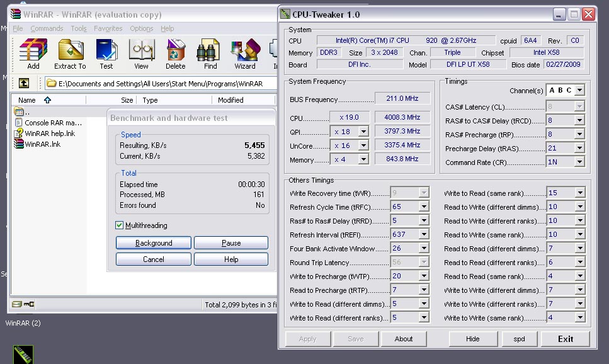Viewport: 609px width, 364px height.
Task: Select the Console RAR manual entry
Action: (48, 123)
